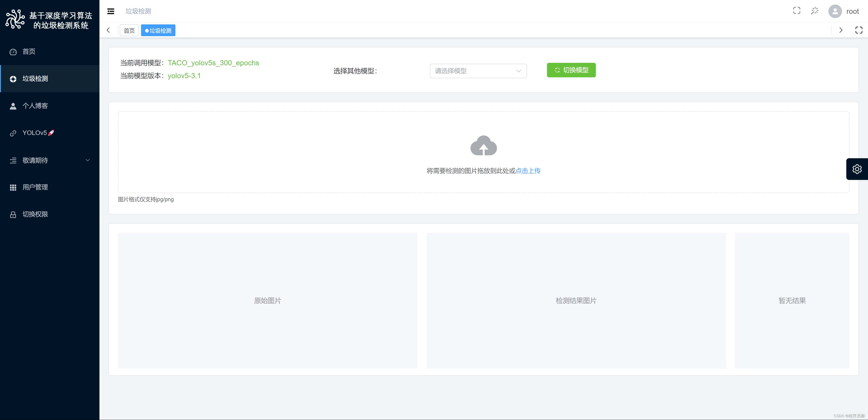Open the settings gear panel
868x420 pixels.
[857, 169]
